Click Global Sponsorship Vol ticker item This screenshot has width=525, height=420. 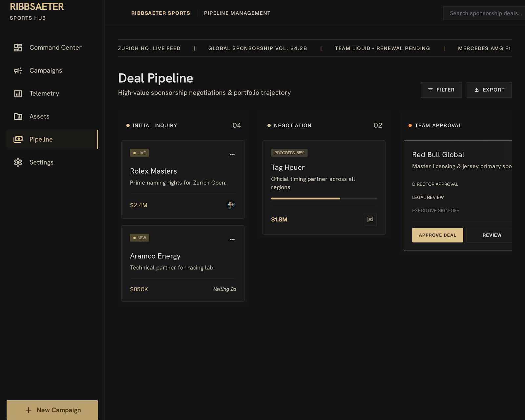pos(258,49)
